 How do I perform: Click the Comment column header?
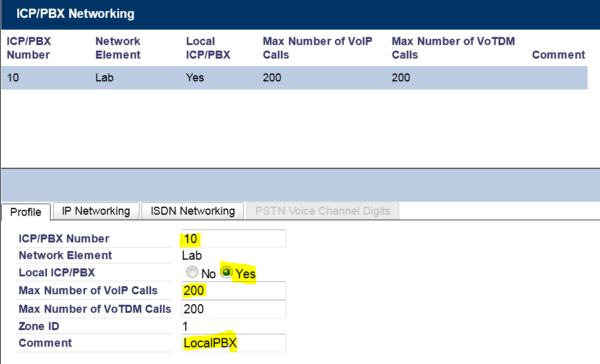click(558, 55)
